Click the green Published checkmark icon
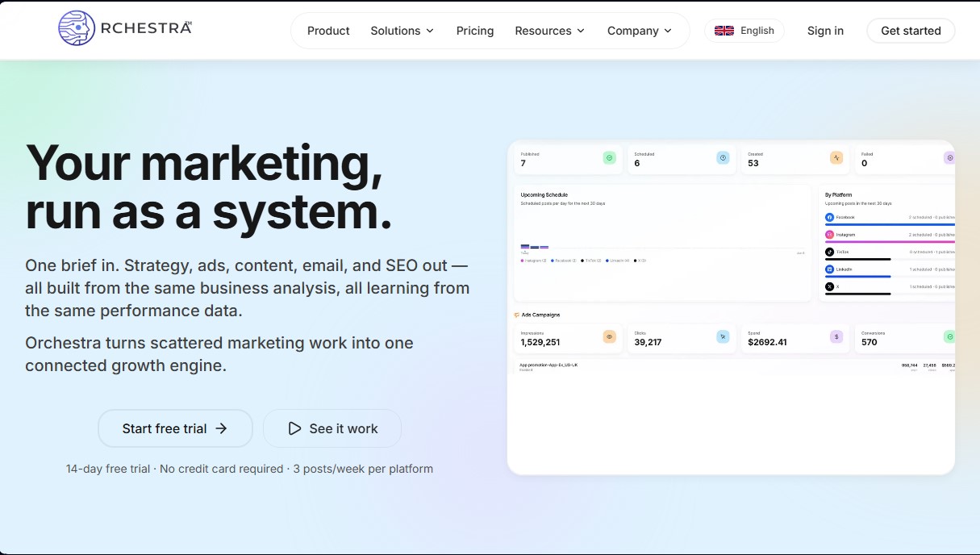 pos(609,158)
